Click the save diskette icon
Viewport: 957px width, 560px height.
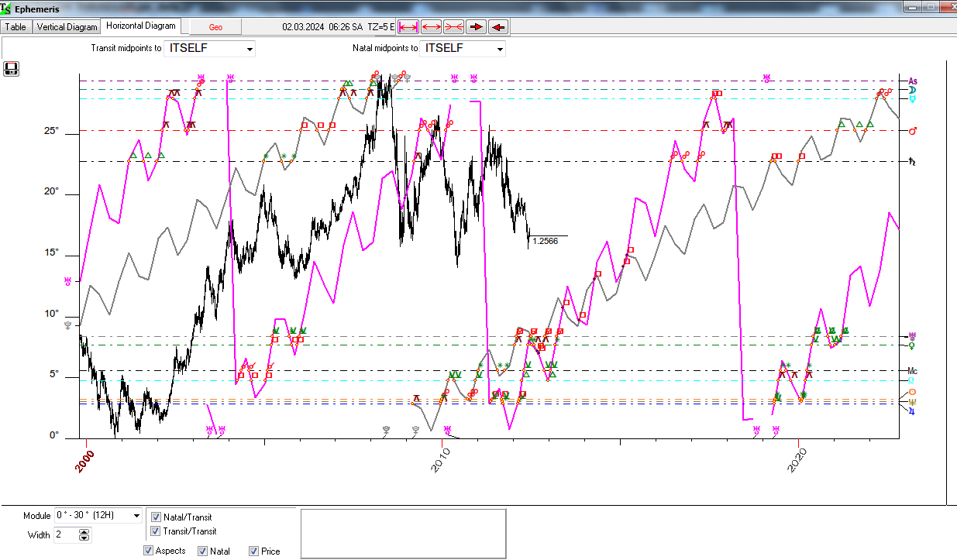click(x=12, y=70)
